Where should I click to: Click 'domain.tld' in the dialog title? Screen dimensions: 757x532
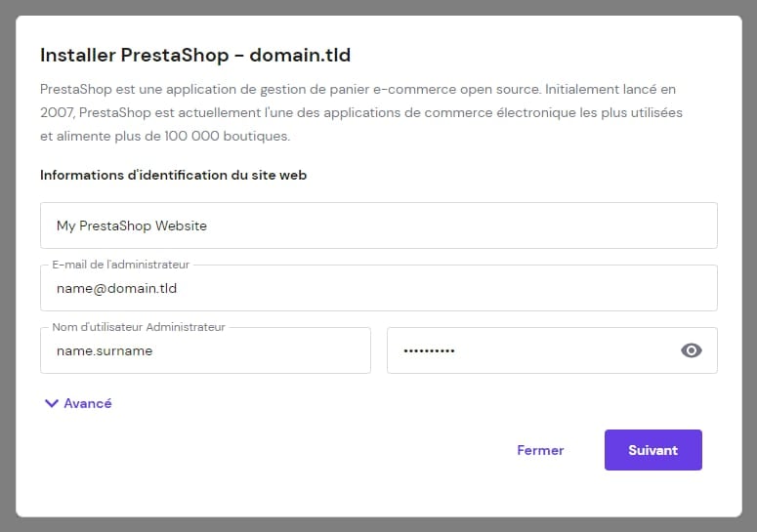pyautogui.click(x=300, y=55)
